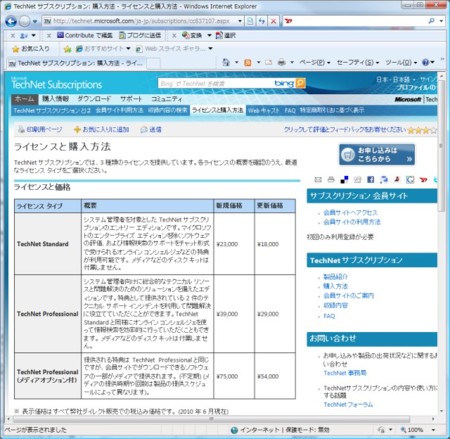Select the サポート navigation tab
This screenshot has height=439, width=450.
[x=131, y=99]
